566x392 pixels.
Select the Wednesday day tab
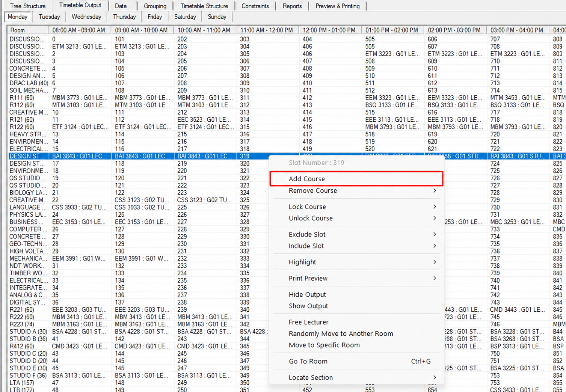pyautogui.click(x=86, y=17)
